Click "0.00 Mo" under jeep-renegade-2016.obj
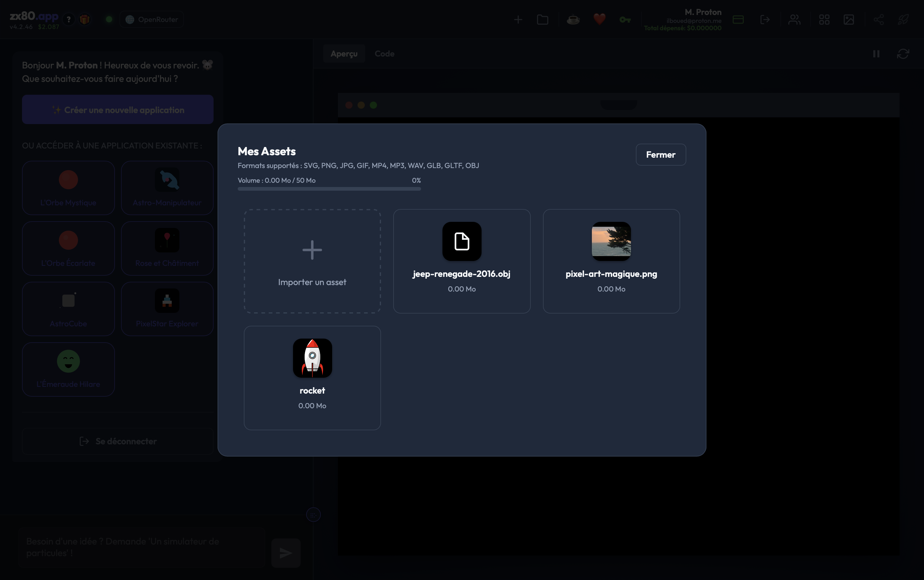 pos(462,289)
